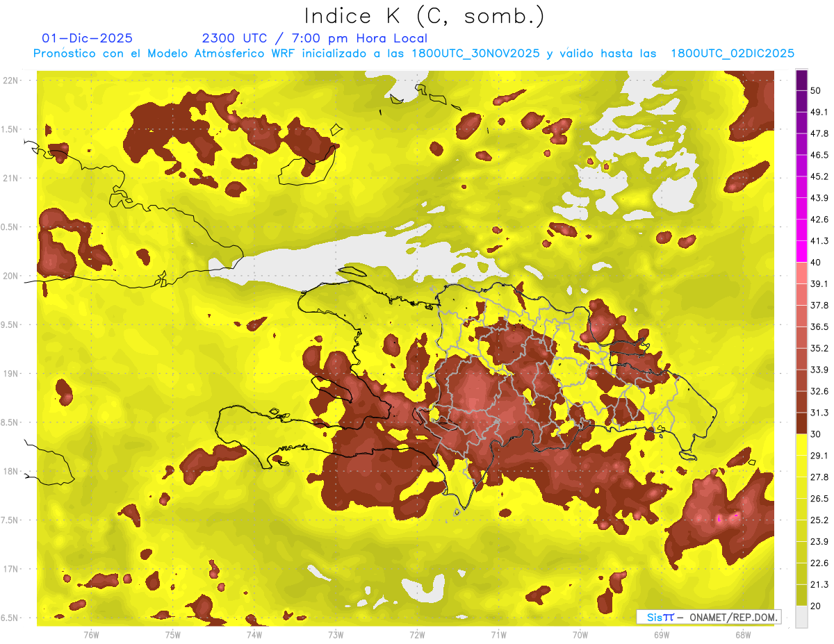834x644 pixels.
Task: Click the '72W' longitude label
Action: (x=417, y=635)
